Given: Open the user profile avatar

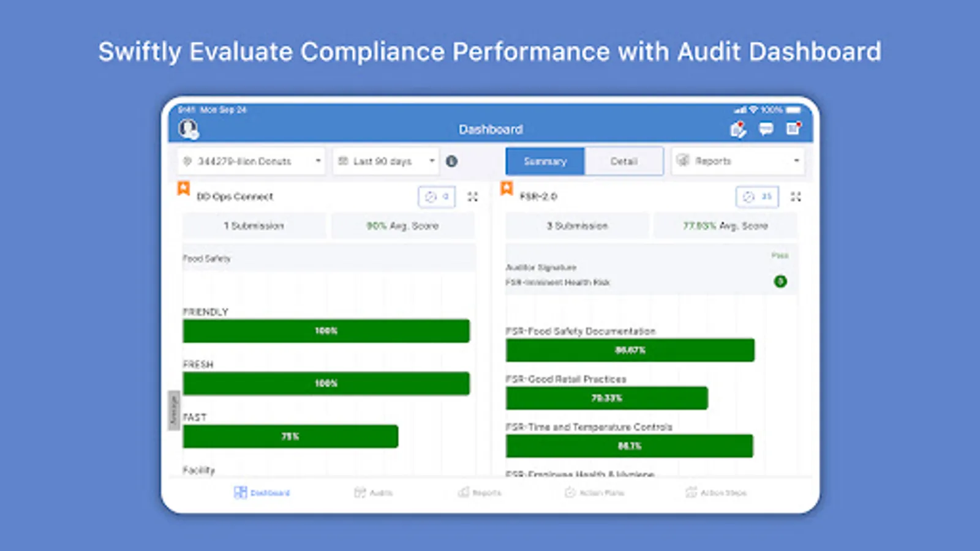Looking at the screenshot, I should click(x=188, y=129).
